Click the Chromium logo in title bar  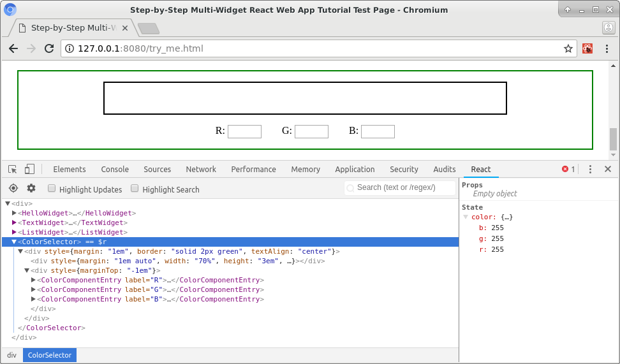(x=10, y=10)
